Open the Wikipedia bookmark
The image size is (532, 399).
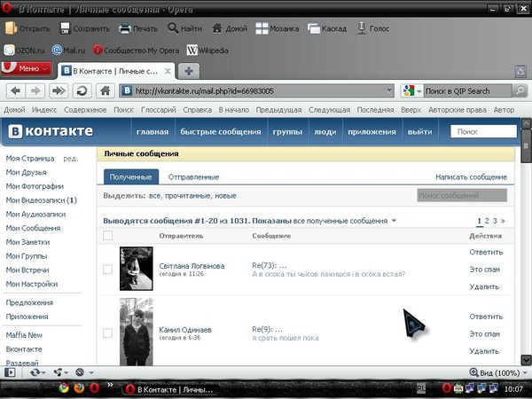click(207, 51)
